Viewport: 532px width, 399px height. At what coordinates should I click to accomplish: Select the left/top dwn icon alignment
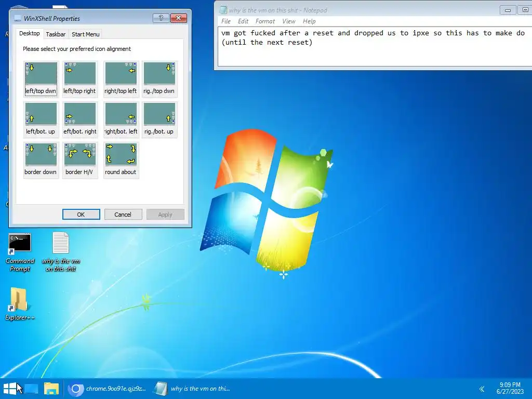click(41, 79)
